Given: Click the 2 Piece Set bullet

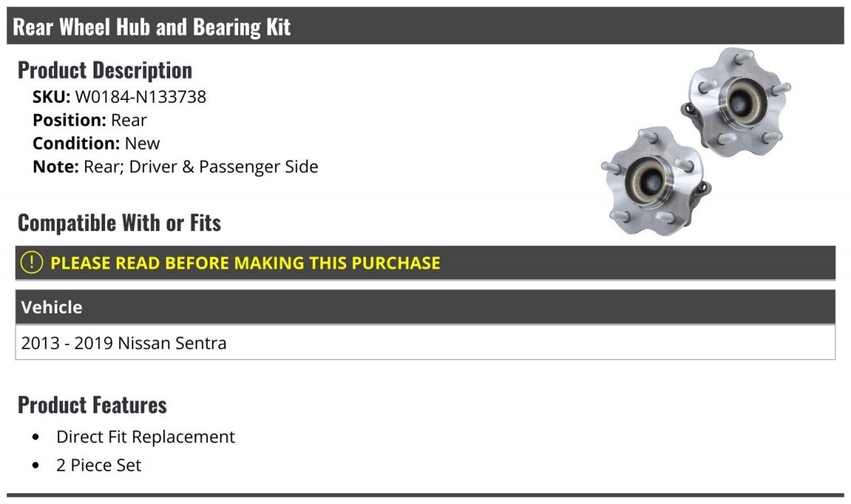Looking at the screenshot, I should point(99,466).
